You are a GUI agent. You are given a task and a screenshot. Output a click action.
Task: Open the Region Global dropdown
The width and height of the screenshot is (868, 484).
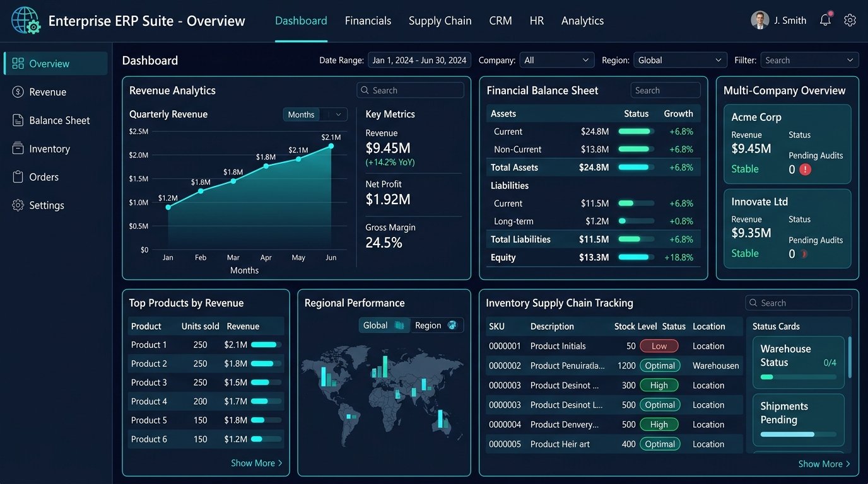[x=680, y=60]
